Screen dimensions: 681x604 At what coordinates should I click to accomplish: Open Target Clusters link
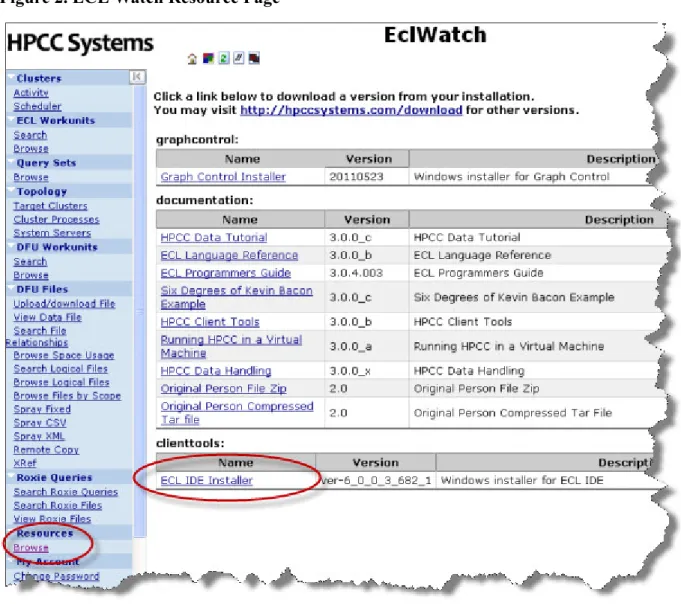(x=50, y=205)
